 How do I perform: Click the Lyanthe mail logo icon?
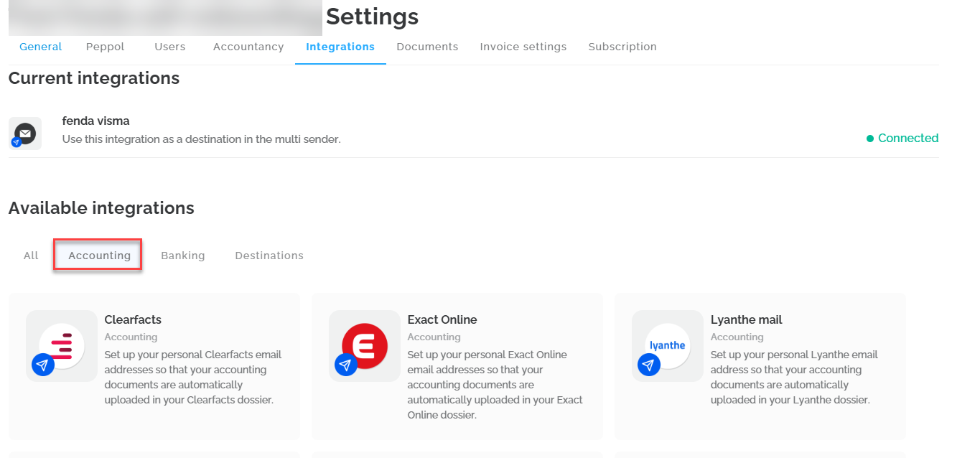pos(668,346)
